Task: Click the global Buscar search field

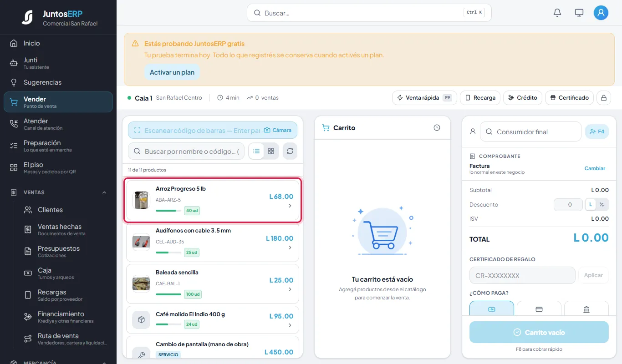Action: pyautogui.click(x=369, y=13)
